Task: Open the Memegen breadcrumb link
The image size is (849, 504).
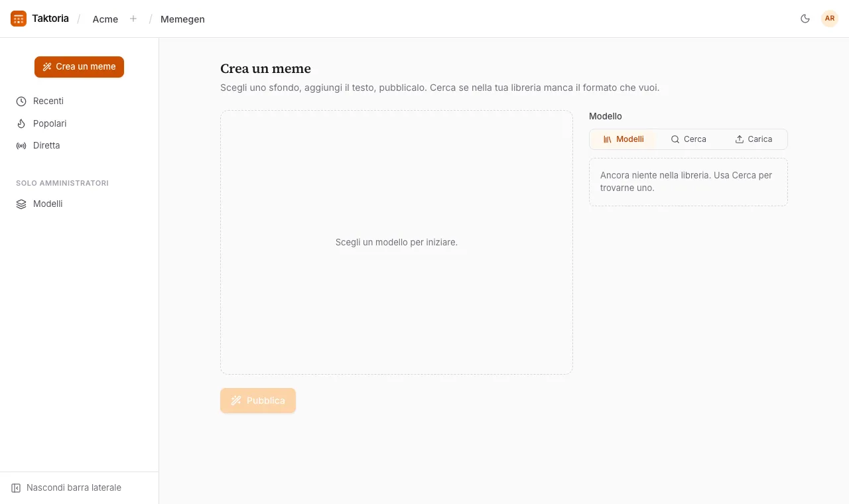Action: [x=182, y=19]
